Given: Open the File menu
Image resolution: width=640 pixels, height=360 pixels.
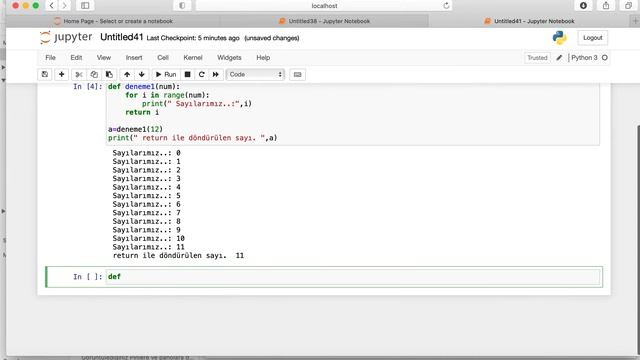Looking at the screenshot, I should (x=51, y=58).
